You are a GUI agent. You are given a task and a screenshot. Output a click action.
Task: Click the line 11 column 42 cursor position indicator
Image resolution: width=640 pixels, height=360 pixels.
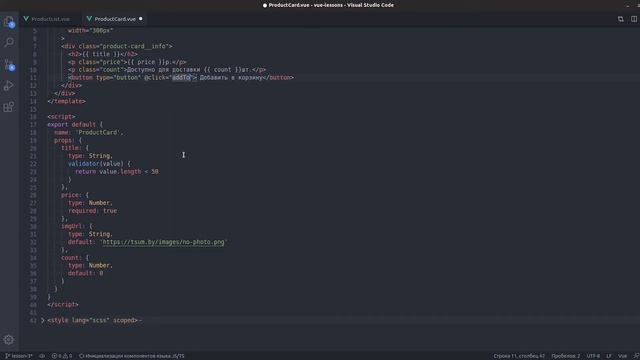click(x=519, y=356)
